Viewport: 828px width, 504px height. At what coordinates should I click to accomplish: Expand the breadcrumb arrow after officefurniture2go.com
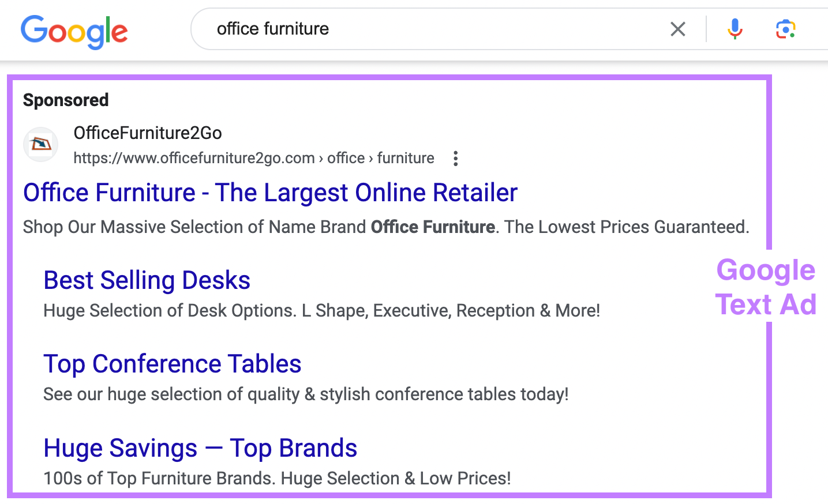pyautogui.click(x=321, y=158)
